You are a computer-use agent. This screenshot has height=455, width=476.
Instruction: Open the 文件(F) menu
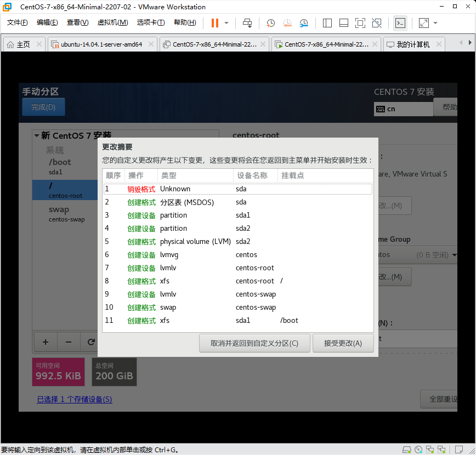tap(17, 22)
